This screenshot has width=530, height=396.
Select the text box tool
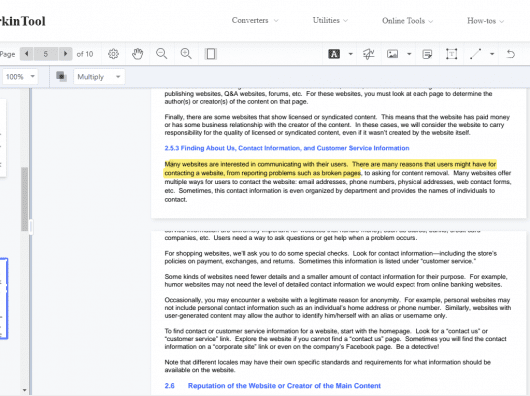tap(452, 54)
